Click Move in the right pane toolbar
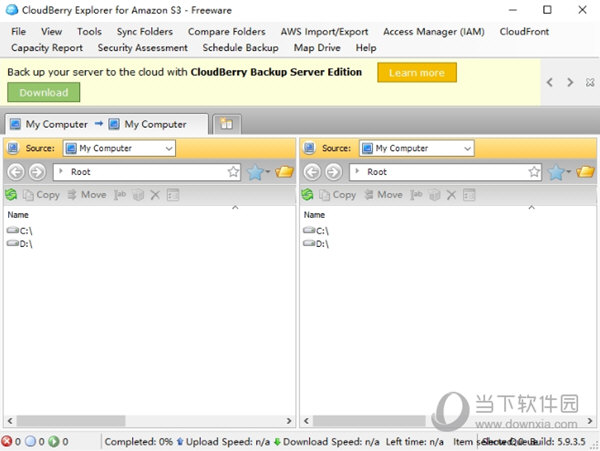The image size is (600, 451). 383,195
